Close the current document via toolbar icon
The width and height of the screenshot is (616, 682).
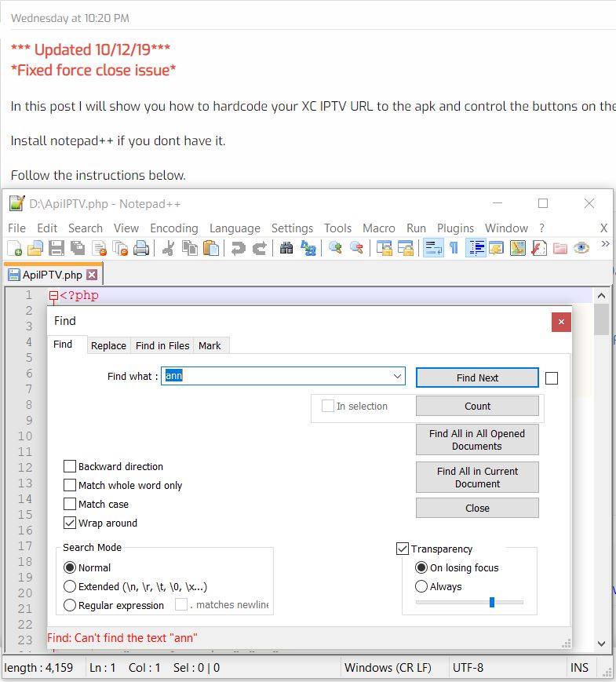(99, 248)
